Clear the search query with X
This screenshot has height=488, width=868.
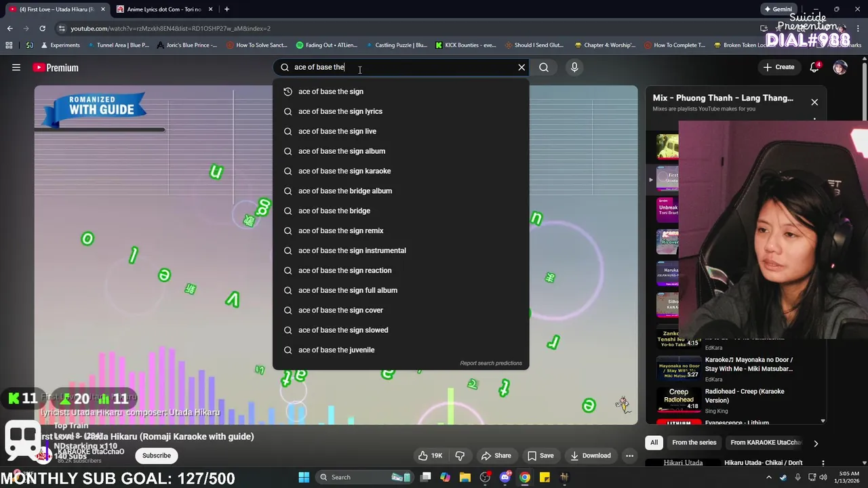[521, 67]
